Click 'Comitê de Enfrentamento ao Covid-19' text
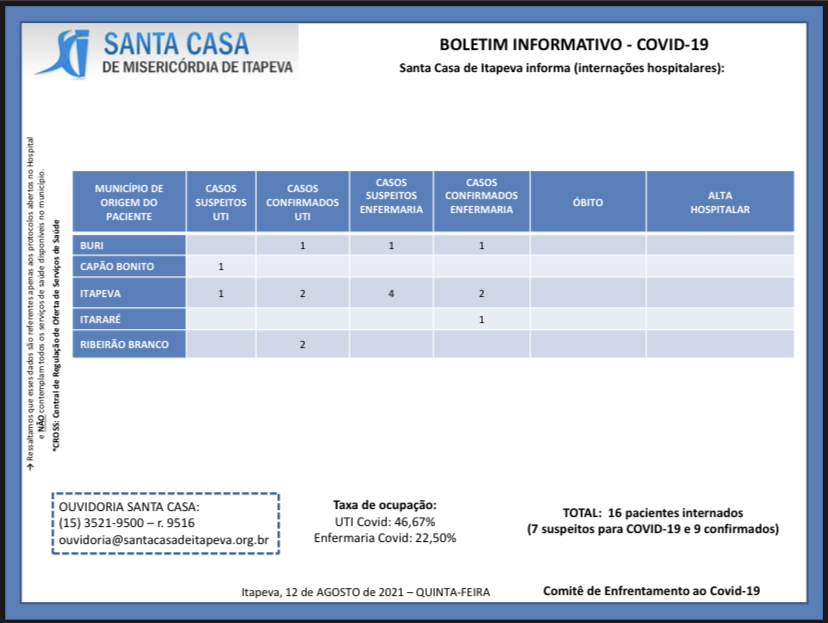The height and width of the screenshot is (623, 828). pos(652,591)
